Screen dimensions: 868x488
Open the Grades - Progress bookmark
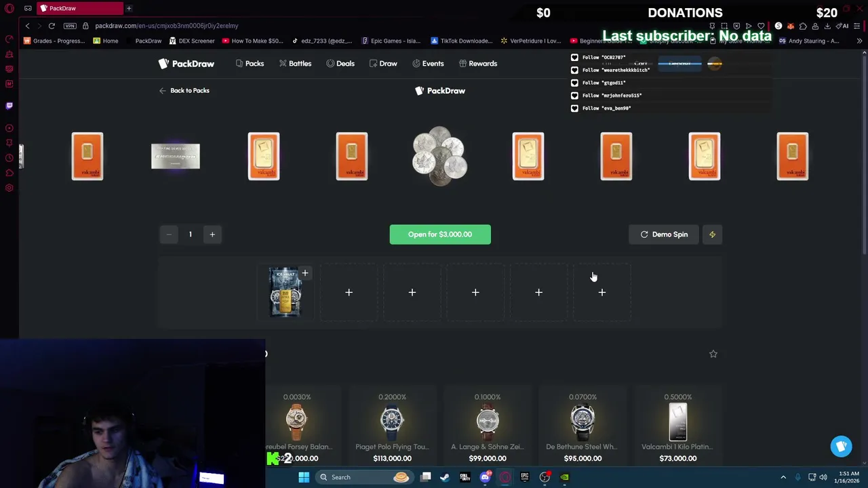pyautogui.click(x=54, y=41)
